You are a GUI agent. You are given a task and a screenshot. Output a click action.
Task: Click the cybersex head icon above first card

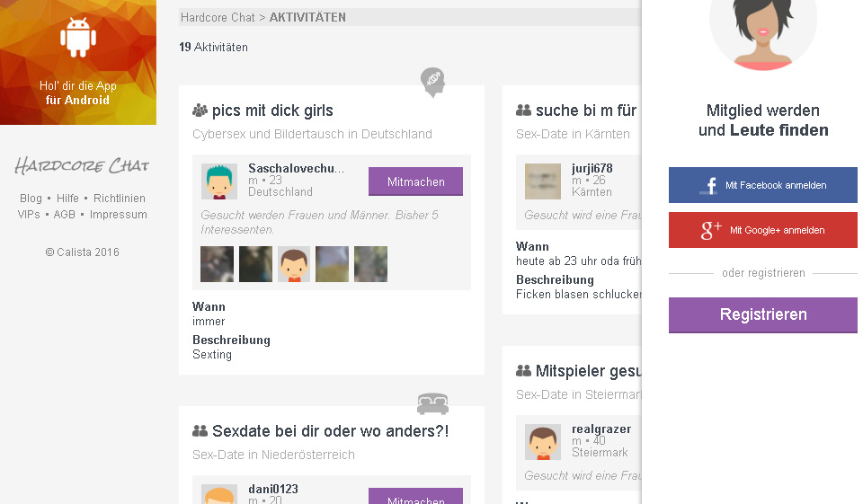433,83
